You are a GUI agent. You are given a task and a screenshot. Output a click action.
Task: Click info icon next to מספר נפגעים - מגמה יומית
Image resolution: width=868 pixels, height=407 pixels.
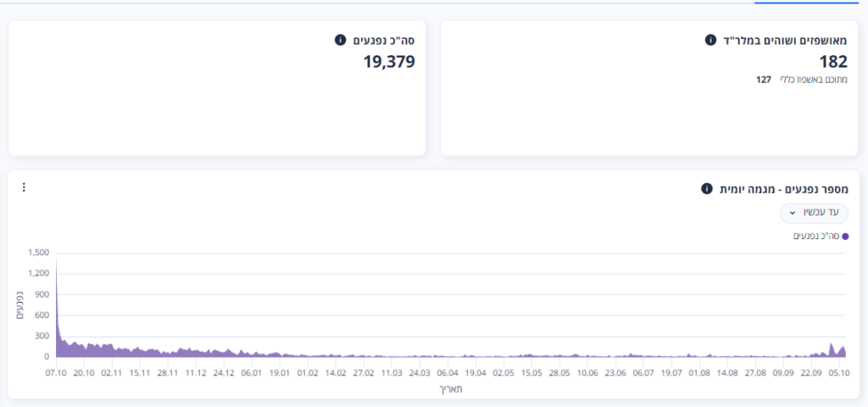[706, 189]
